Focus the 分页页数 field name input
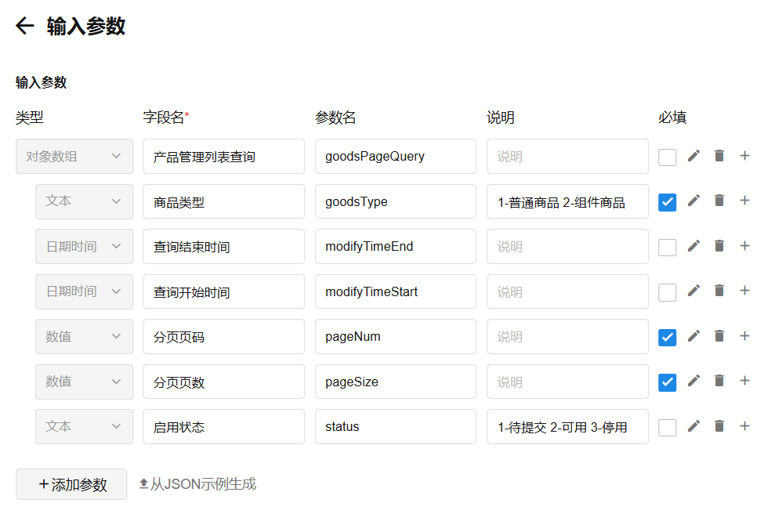This screenshot has width=764, height=532. [223, 382]
